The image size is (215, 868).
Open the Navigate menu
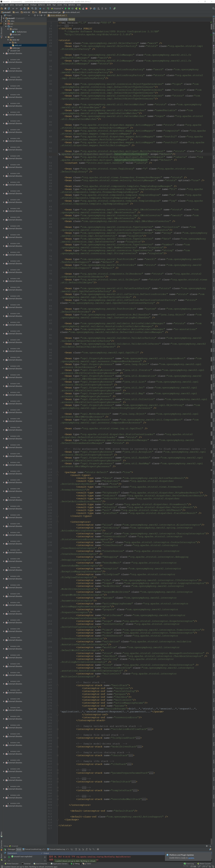(x=19, y=5)
